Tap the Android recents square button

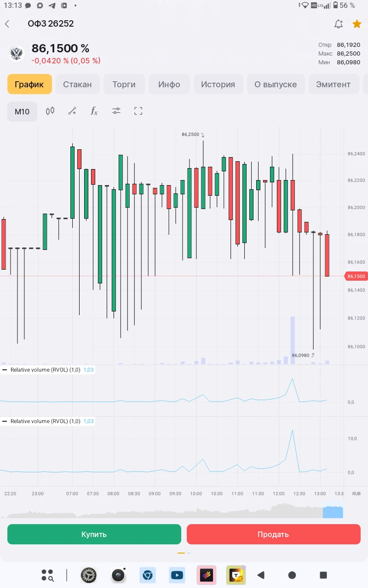(323, 575)
